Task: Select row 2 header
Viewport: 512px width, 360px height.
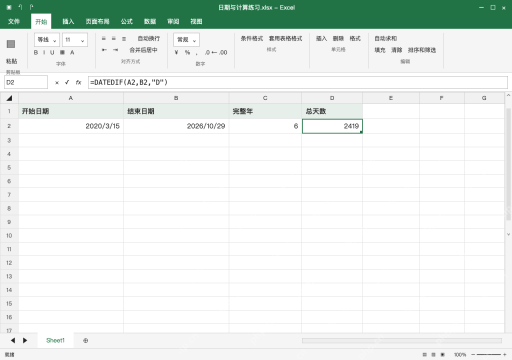Action: tap(9, 126)
